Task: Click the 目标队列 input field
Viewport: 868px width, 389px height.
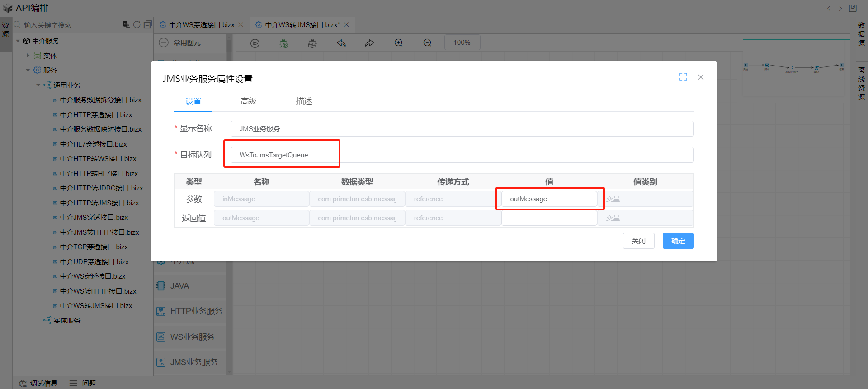Action: (461, 155)
